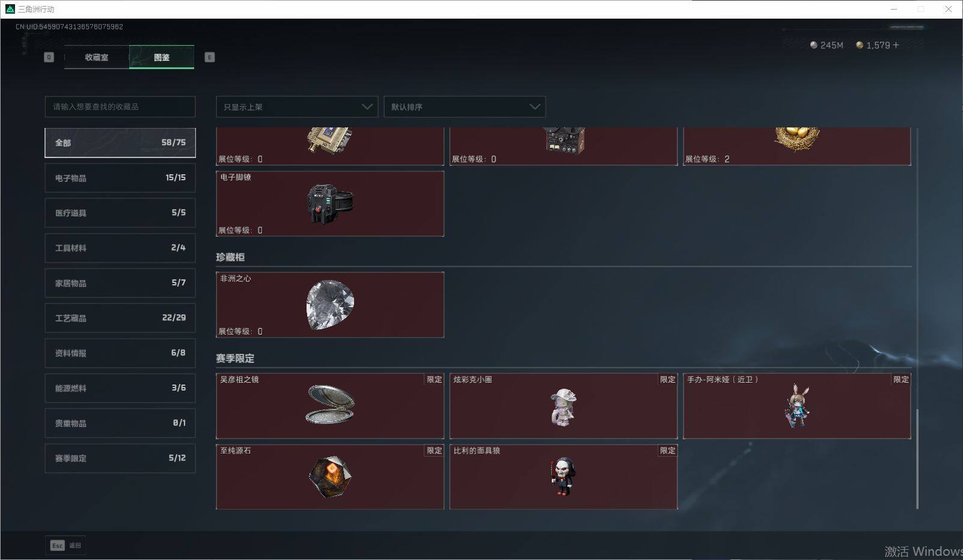The image size is (963, 560).
Task: Click the 手办-阿米娅 figure icon
Action: pos(797,406)
